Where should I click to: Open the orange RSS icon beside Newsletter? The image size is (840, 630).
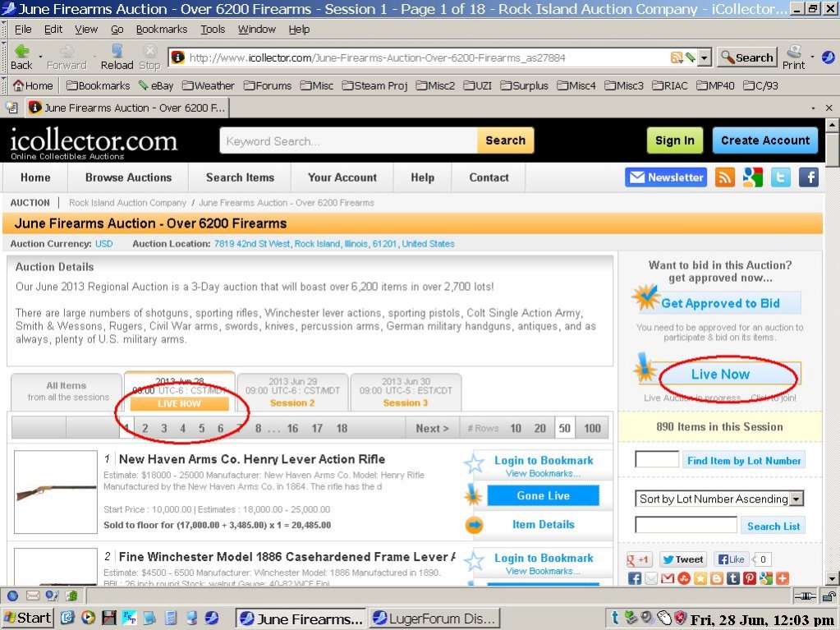click(x=724, y=177)
